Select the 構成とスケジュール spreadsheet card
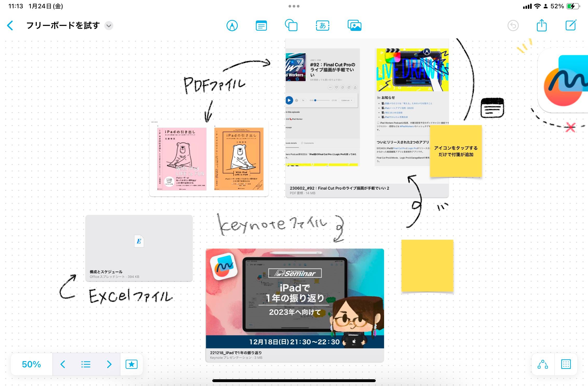 click(x=139, y=248)
